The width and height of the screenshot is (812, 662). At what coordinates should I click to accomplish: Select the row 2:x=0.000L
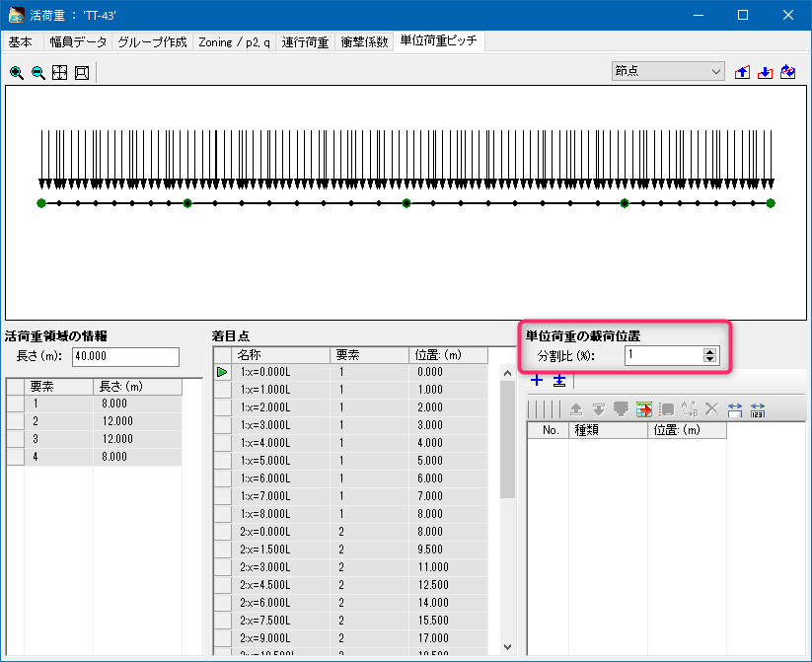coord(350,532)
